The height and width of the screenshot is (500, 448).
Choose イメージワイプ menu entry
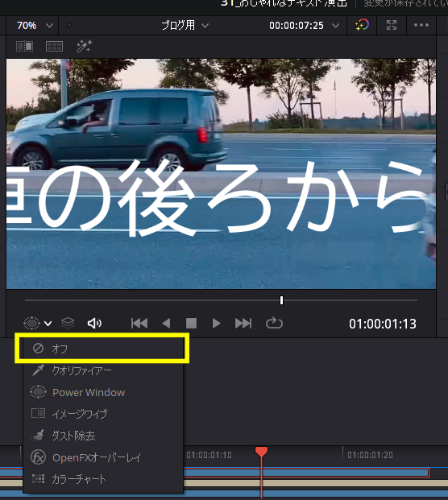[103, 414]
